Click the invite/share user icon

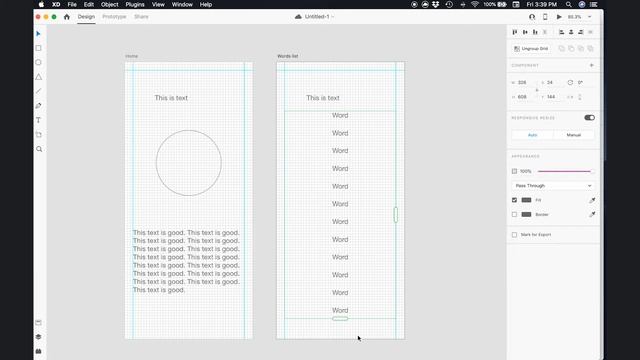[x=532, y=17]
